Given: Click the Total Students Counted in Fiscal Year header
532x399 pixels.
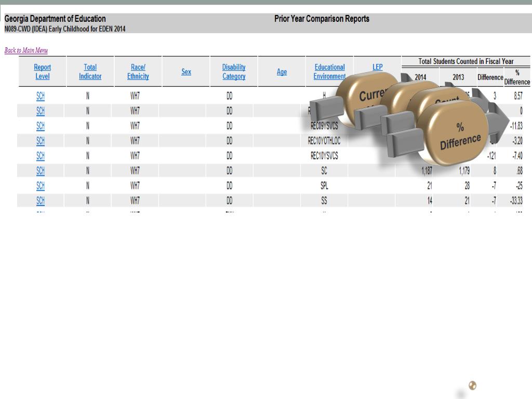Looking at the screenshot, I should [x=466, y=61].
